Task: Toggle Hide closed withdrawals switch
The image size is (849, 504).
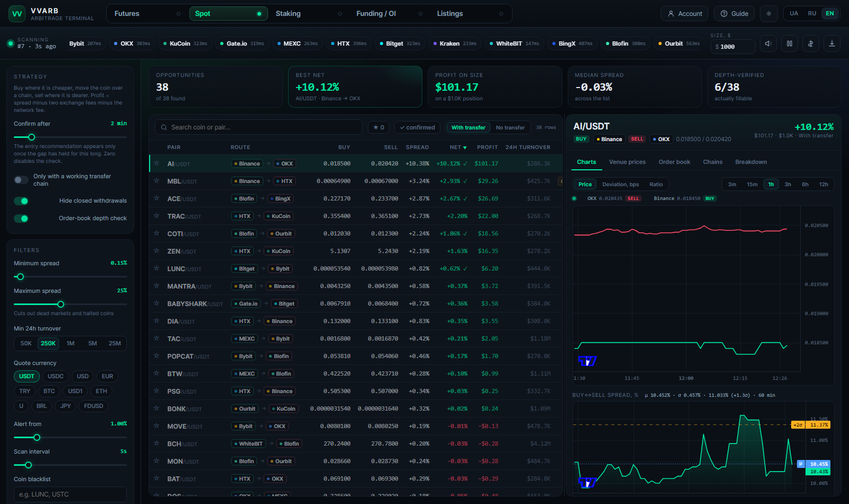Action: [x=21, y=201]
